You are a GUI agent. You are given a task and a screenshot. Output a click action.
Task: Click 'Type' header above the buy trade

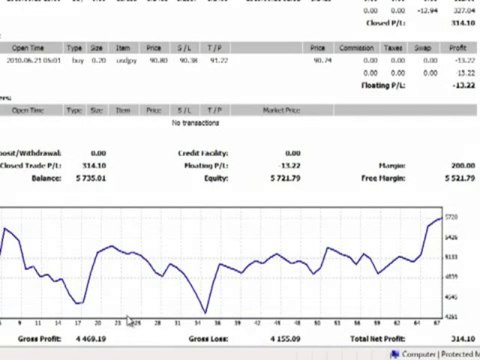[74, 48]
